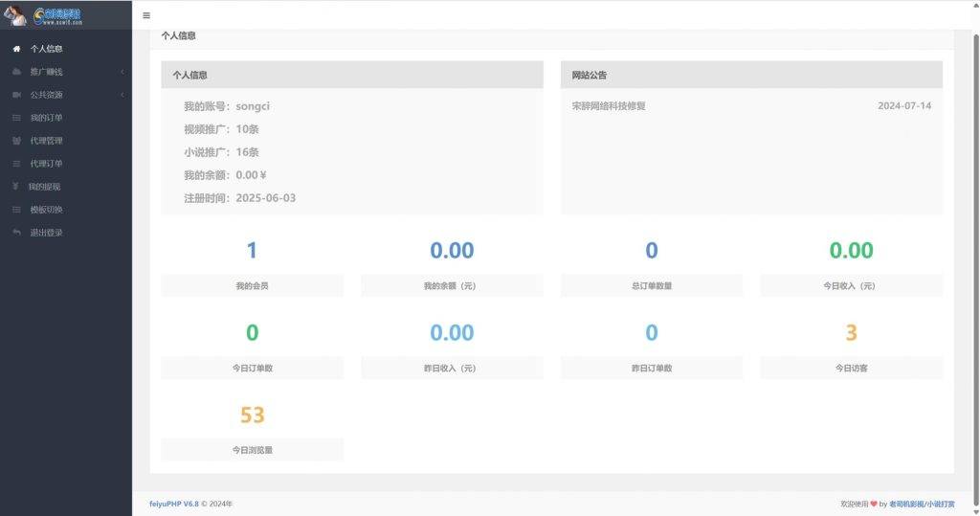Open the 代理订单 menu item
The width and height of the screenshot is (980, 516).
point(46,164)
